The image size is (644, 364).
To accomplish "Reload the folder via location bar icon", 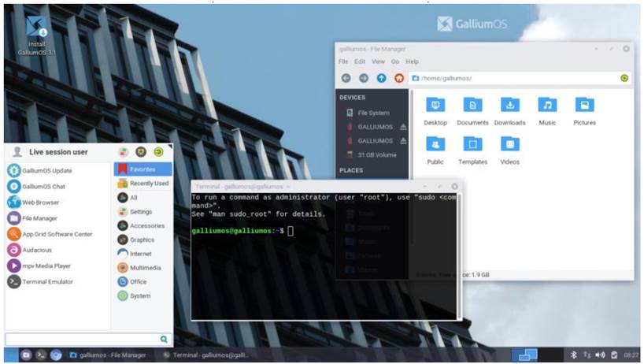I will (624, 78).
